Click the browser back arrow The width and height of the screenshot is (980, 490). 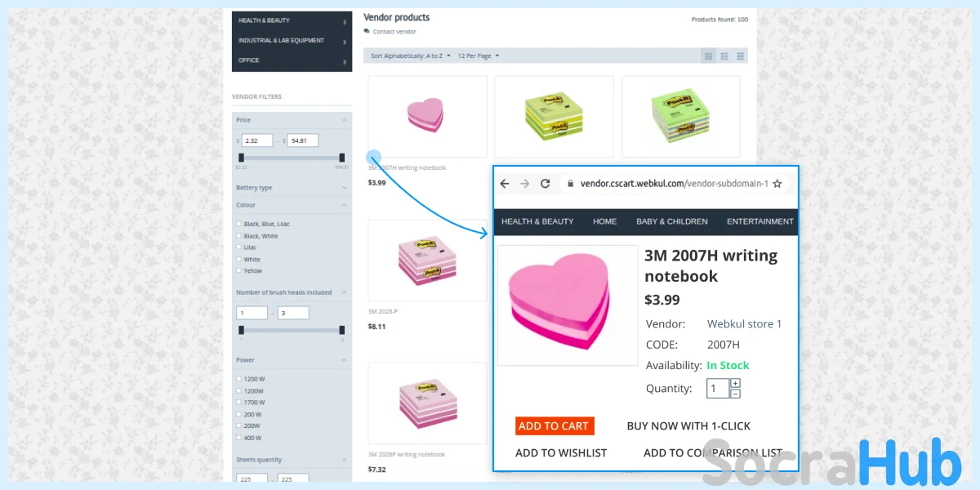pos(505,184)
